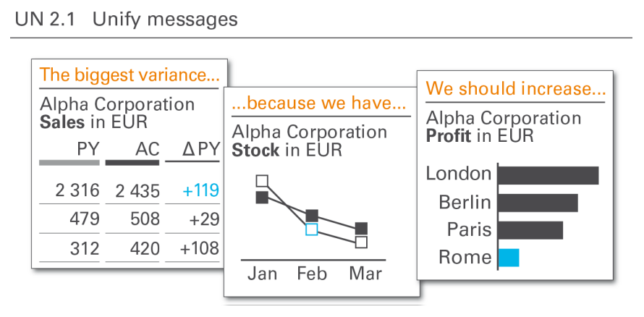
Task: Click the Feb axis label
Action: point(312,274)
